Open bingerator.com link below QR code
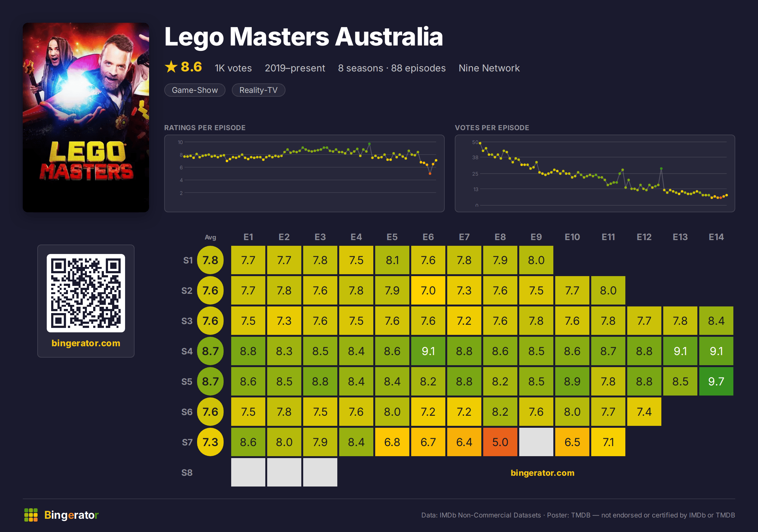The image size is (758, 532). [x=86, y=343]
